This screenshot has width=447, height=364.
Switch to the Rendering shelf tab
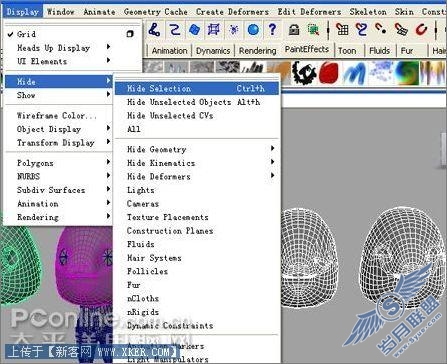(257, 51)
